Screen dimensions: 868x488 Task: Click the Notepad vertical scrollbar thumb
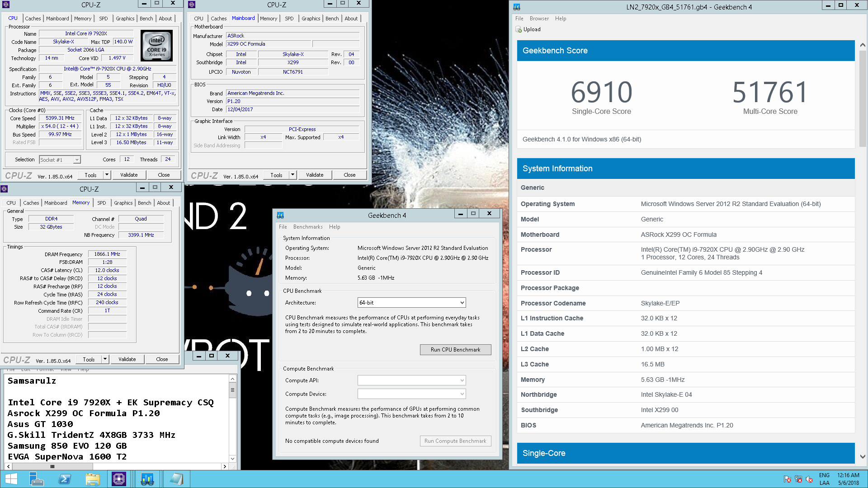pos(232,390)
